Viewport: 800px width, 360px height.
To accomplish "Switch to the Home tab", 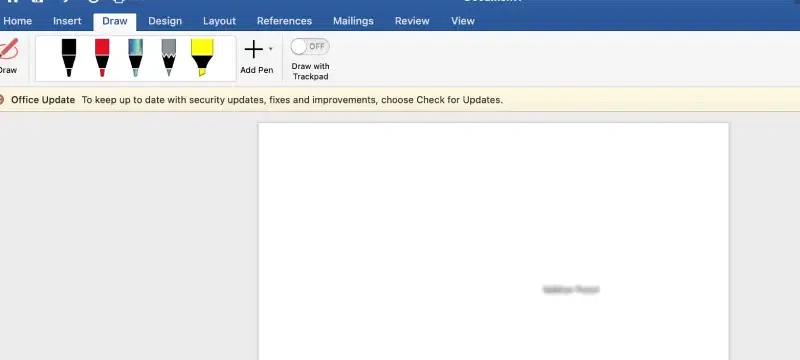I will [17, 21].
